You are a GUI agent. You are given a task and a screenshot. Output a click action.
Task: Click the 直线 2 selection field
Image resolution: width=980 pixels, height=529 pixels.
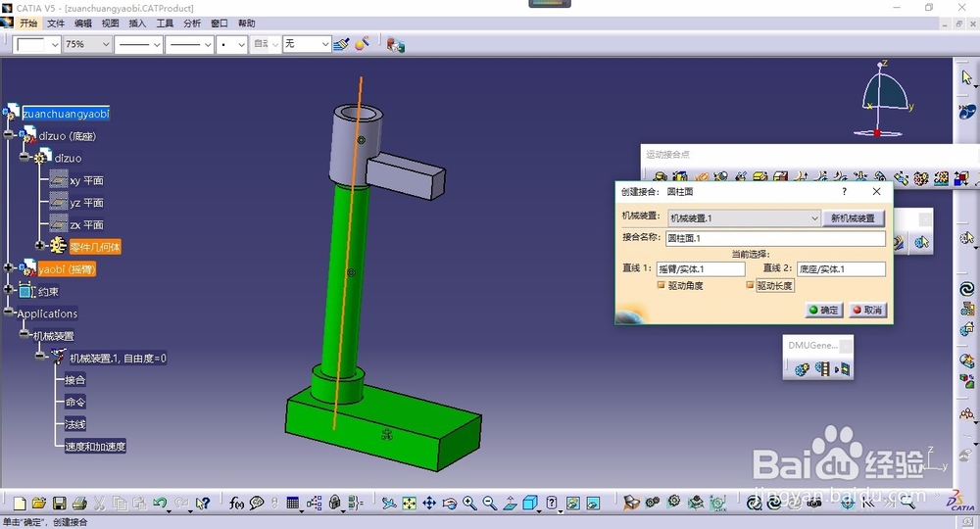[x=841, y=268]
